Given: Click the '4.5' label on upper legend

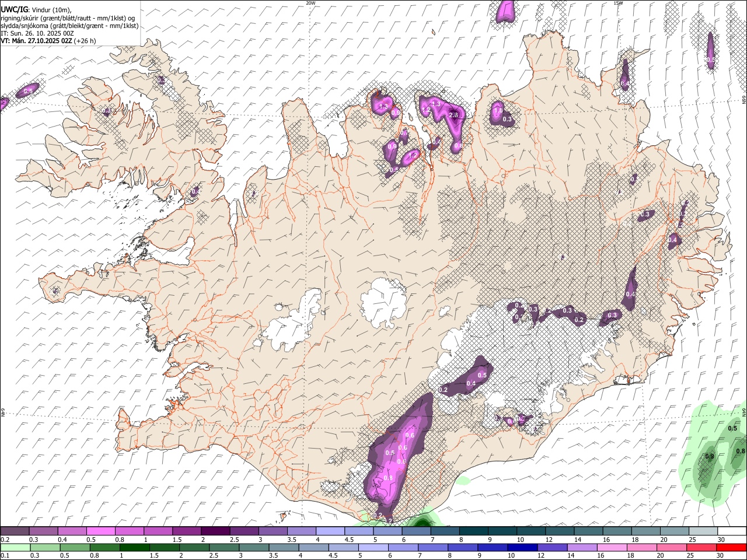Looking at the screenshot, I should coord(349,540).
